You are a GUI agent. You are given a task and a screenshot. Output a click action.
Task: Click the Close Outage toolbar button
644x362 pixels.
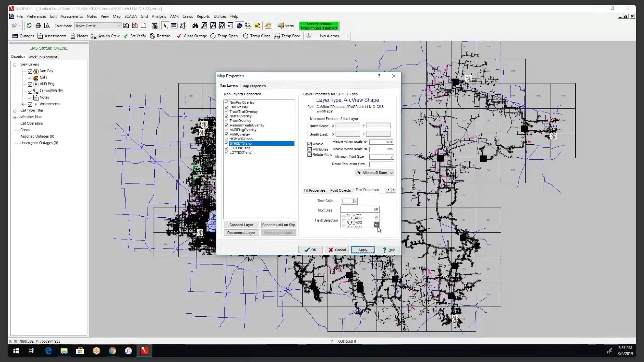(x=192, y=36)
